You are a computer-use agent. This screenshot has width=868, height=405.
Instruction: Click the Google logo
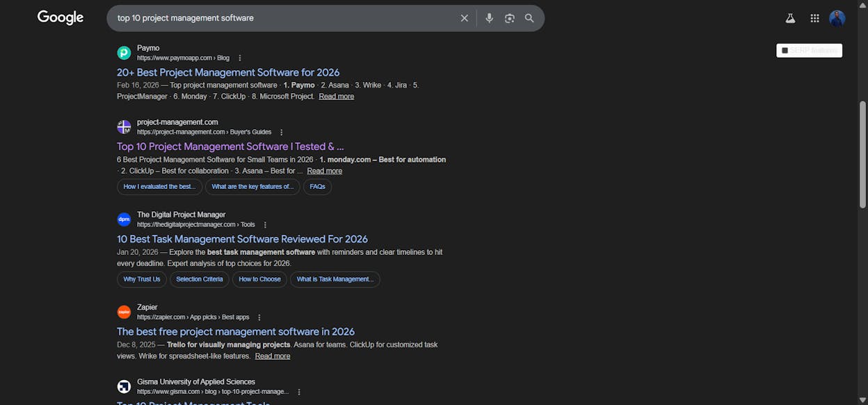[61, 17]
